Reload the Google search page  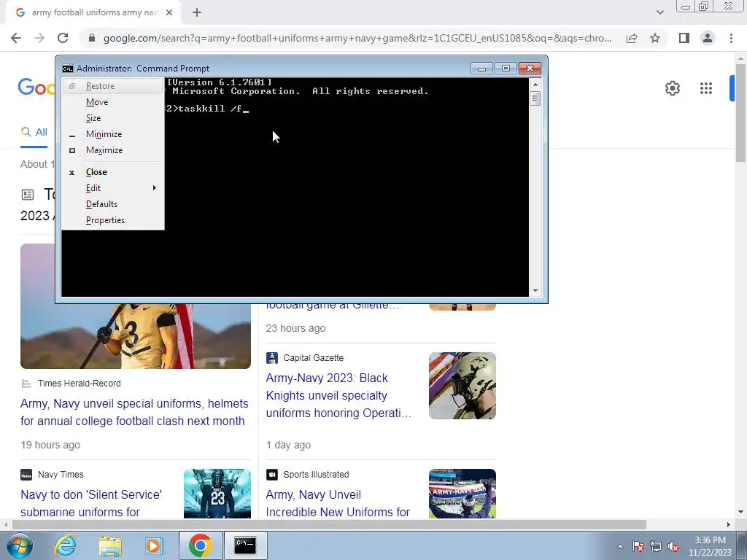[63, 38]
